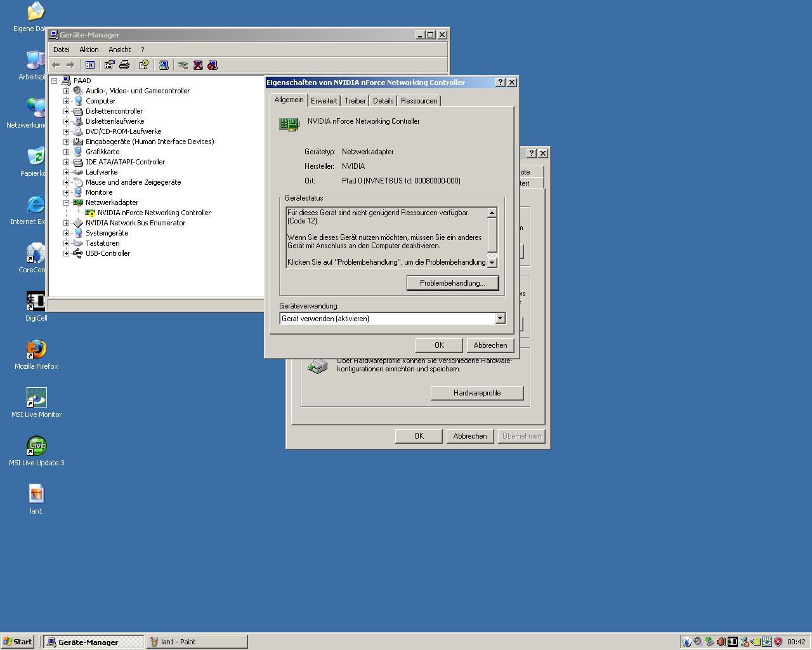Screen dimensions: 812x650
Task: Open the Datei menu
Action: point(62,50)
